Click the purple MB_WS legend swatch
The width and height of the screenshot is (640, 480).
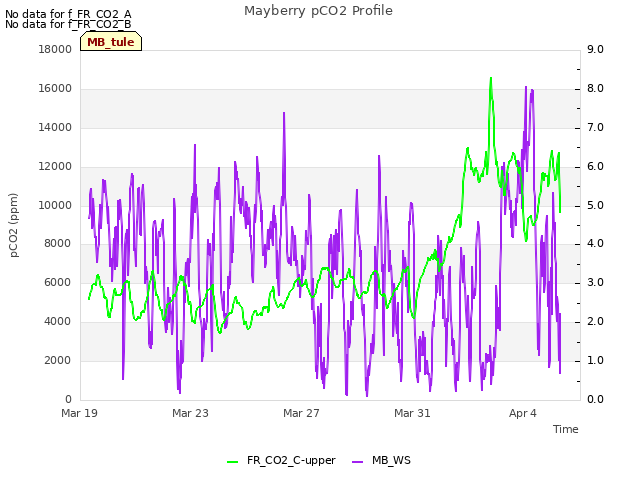(x=357, y=462)
